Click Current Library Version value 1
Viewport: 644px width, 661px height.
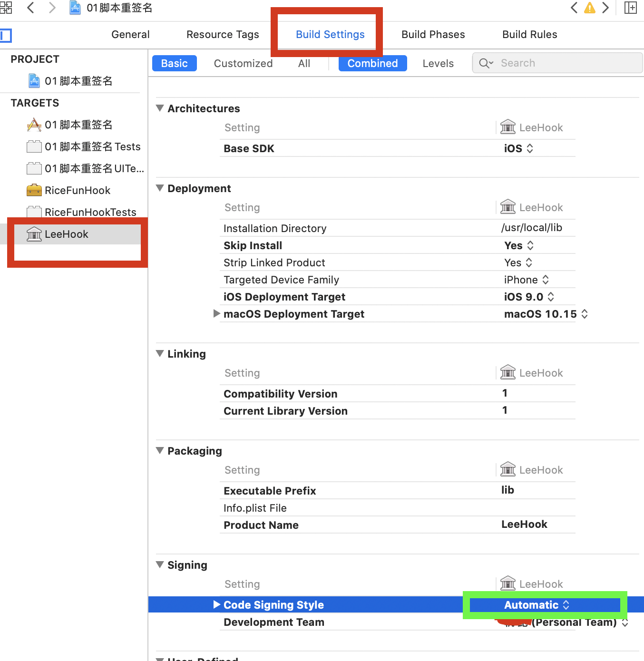pyautogui.click(x=505, y=410)
